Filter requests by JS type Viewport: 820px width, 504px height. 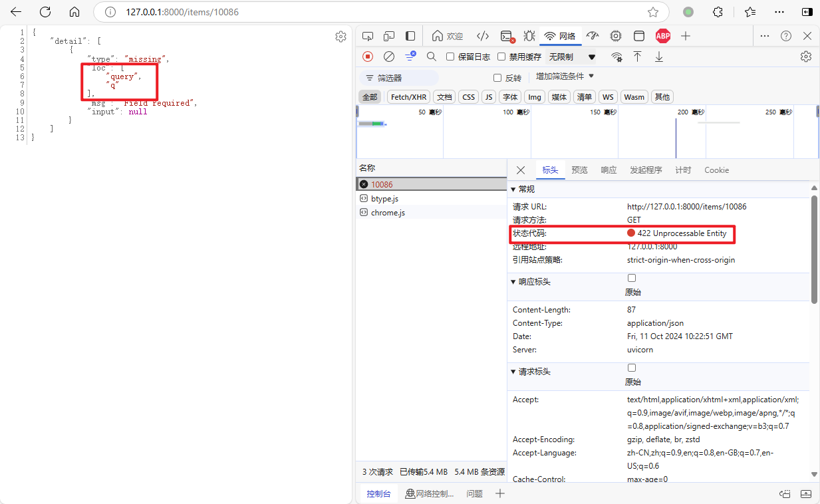[x=489, y=97]
